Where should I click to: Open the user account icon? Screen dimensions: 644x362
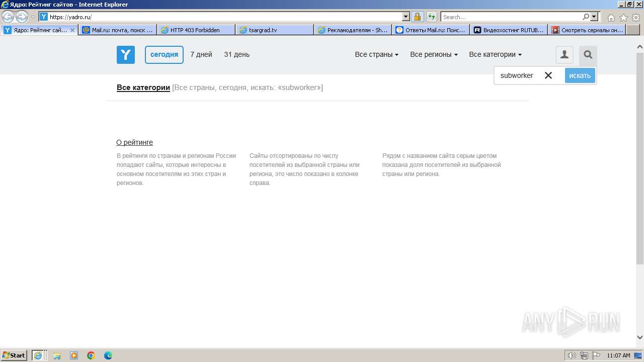click(x=565, y=55)
